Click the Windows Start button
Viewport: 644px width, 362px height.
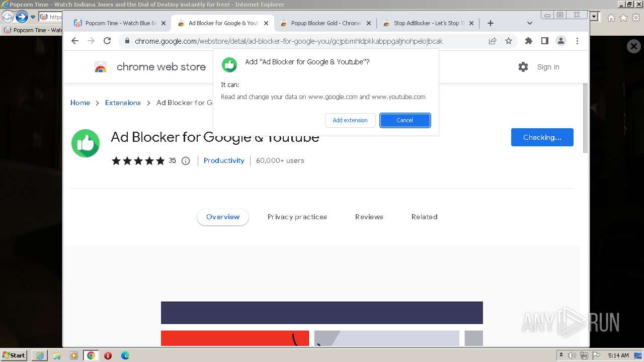[x=14, y=355]
